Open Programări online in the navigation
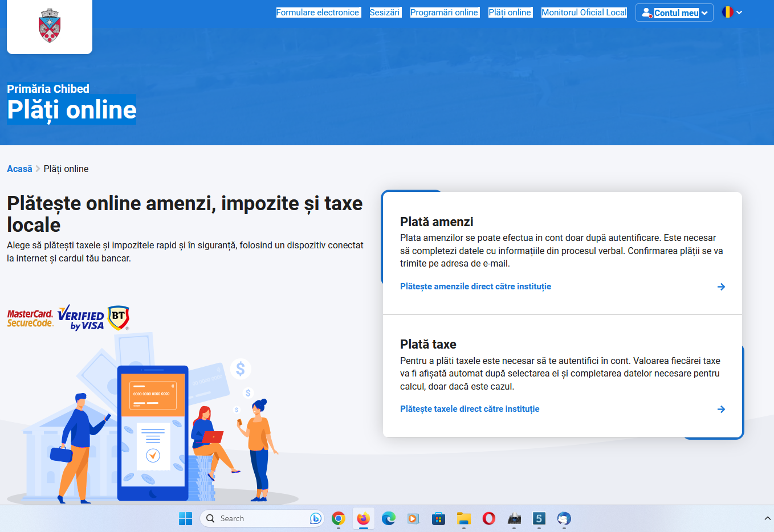The width and height of the screenshot is (774, 532). pyautogui.click(x=444, y=13)
